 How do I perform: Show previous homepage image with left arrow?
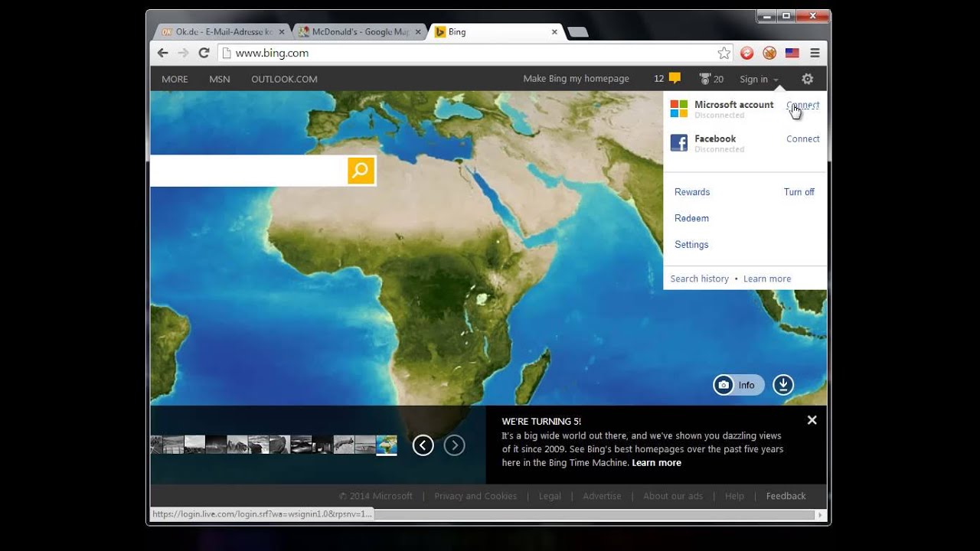(423, 445)
